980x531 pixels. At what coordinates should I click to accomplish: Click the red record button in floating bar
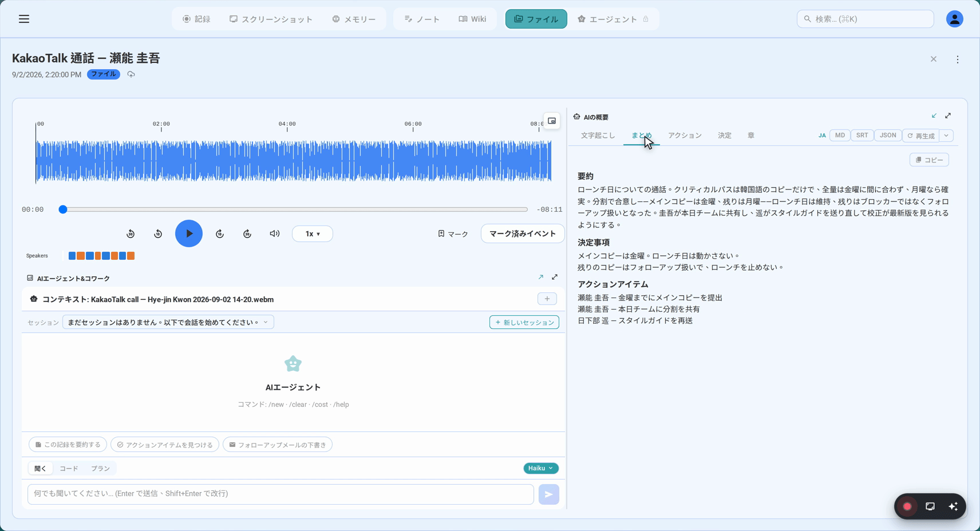click(x=907, y=506)
